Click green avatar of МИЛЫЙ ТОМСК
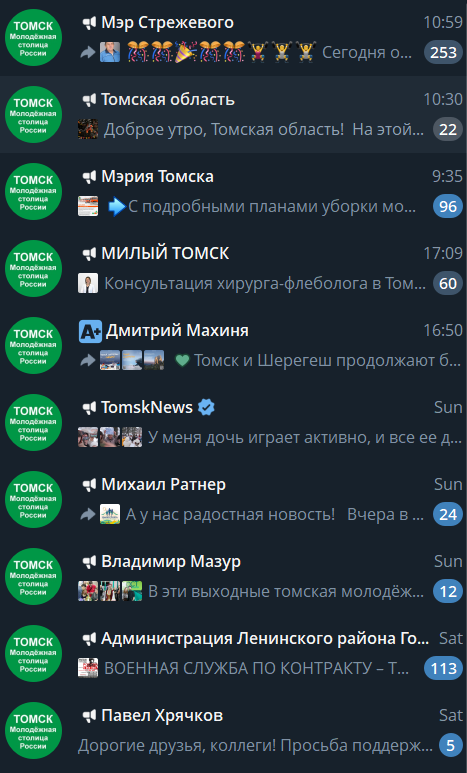467x773 pixels. [x=34, y=268]
